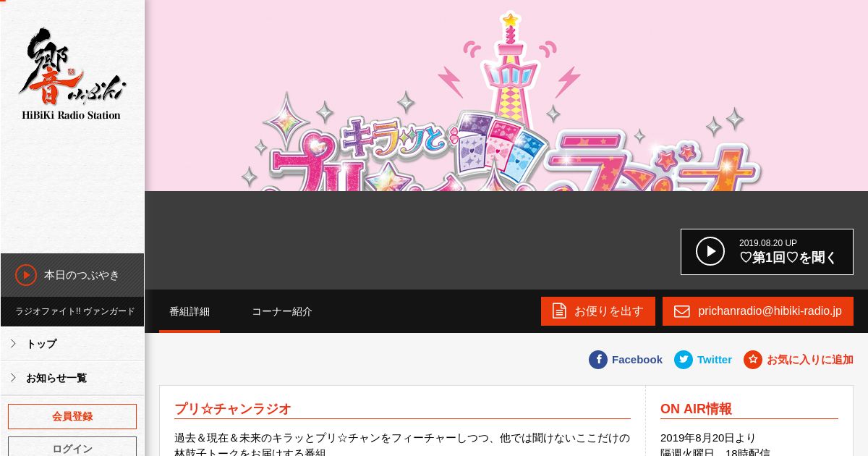
Task: Click the プリ☆チャンラジオ program heading
Action: (x=233, y=409)
